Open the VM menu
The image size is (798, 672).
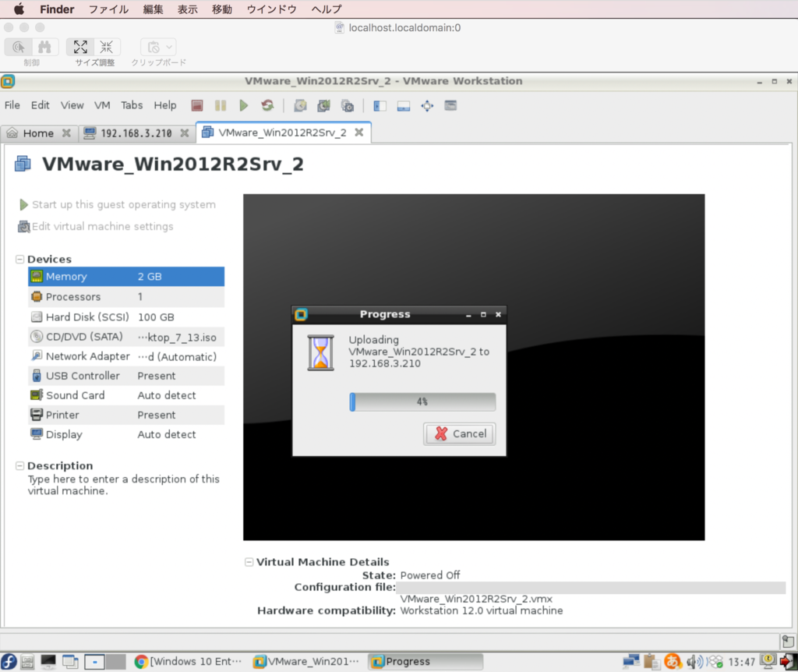point(102,105)
